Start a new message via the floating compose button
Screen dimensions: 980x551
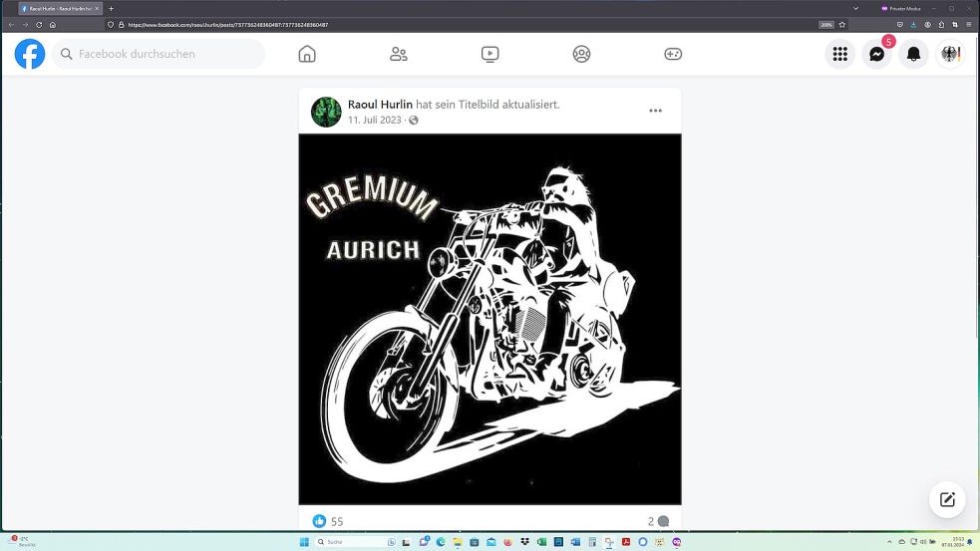coord(947,499)
